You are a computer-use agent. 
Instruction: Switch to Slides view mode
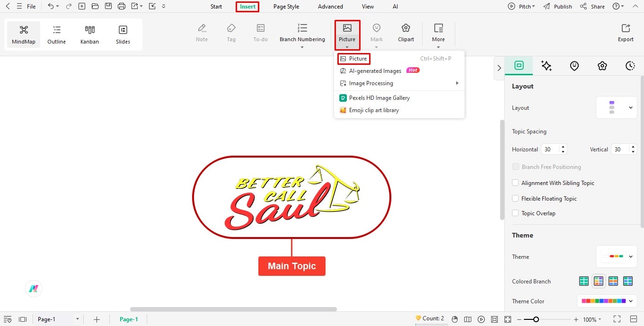pos(123,35)
